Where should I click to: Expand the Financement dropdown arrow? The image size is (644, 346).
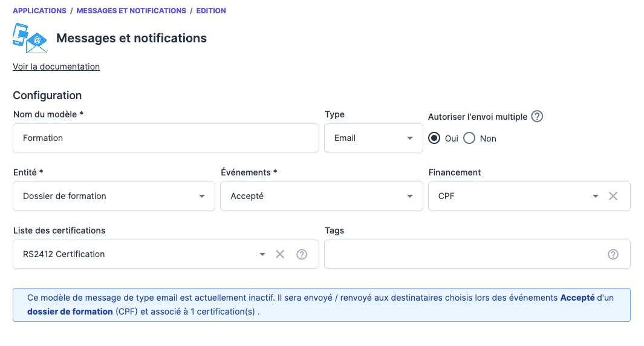[x=596, y=196]
